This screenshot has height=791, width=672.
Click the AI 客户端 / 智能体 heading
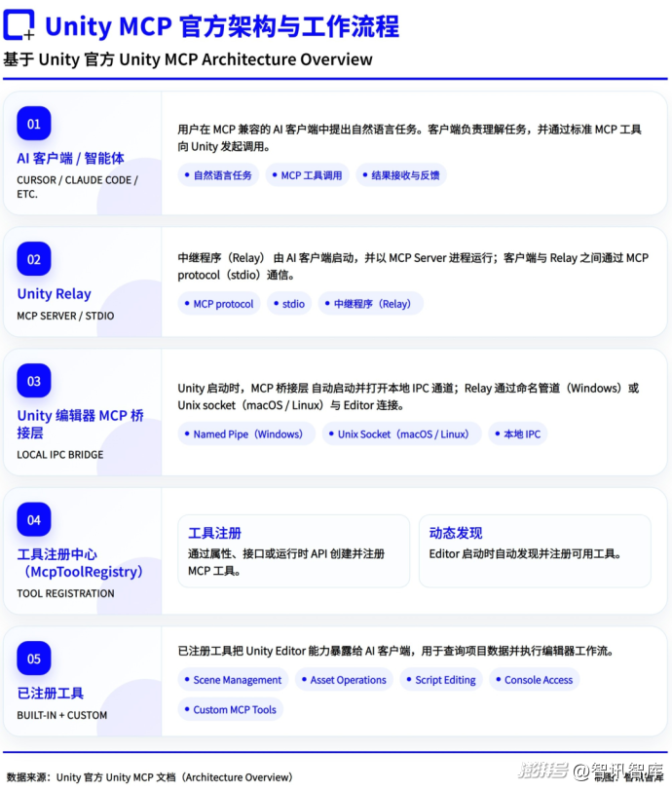click(x=71, y=158)
